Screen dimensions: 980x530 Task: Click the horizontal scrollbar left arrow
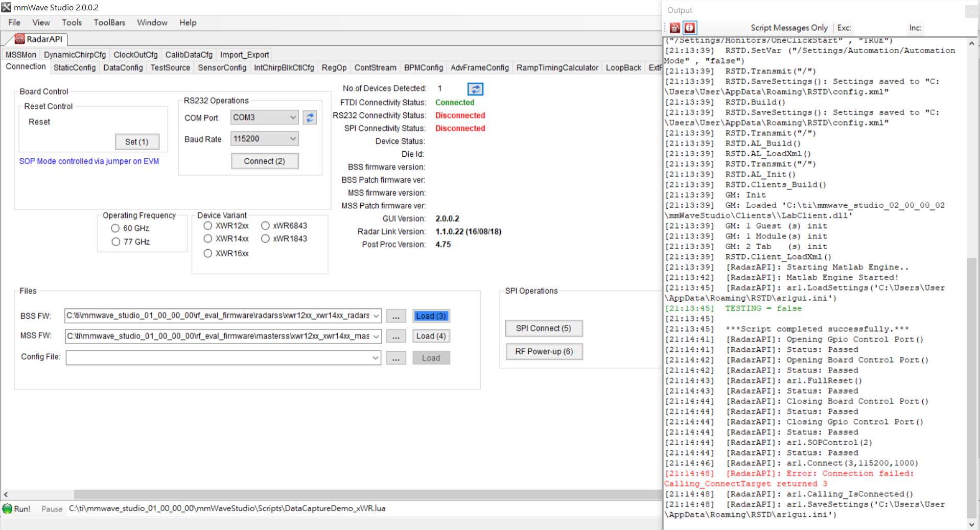point(6,494)
